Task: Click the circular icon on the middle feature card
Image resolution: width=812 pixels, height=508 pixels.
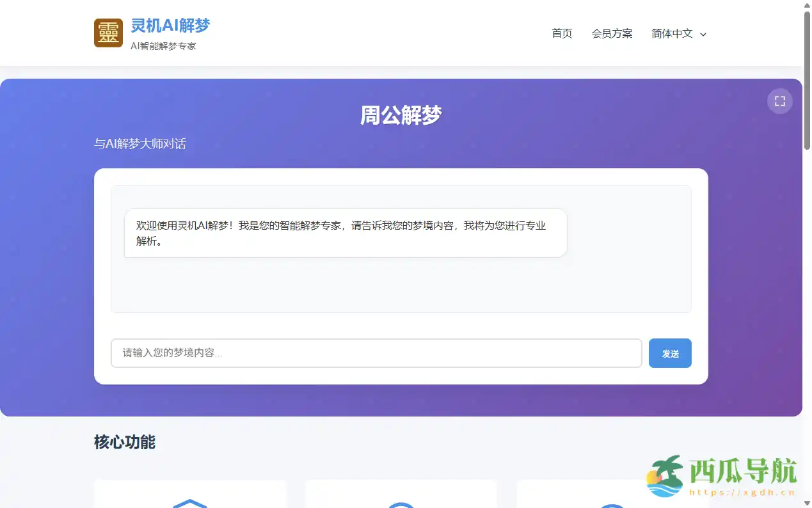Action: (401, 505)
